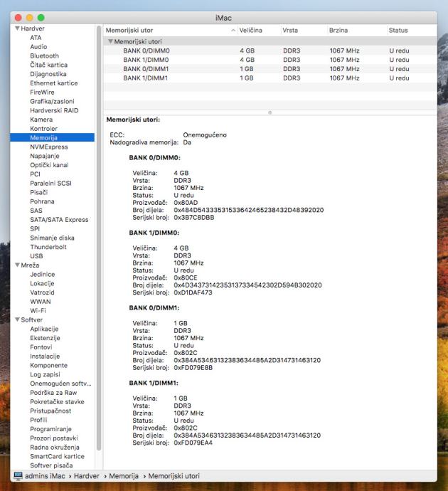The height and width of the screenshot is (491, 448).
Task: Open Fontovi in the sidebar
Action: coord(41,347)
